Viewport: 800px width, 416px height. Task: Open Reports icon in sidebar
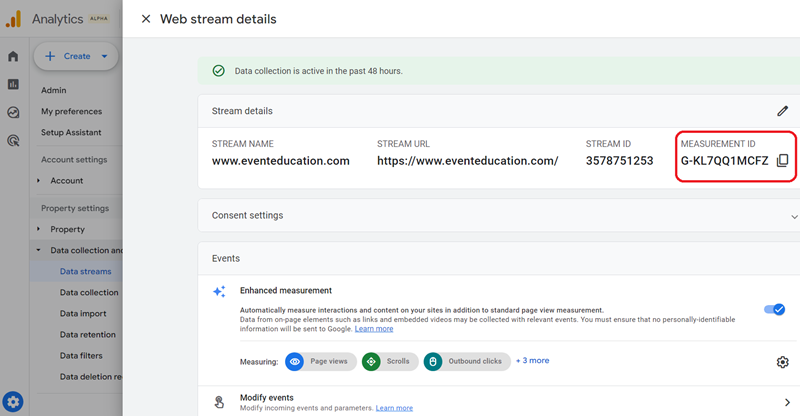(13, 84)
